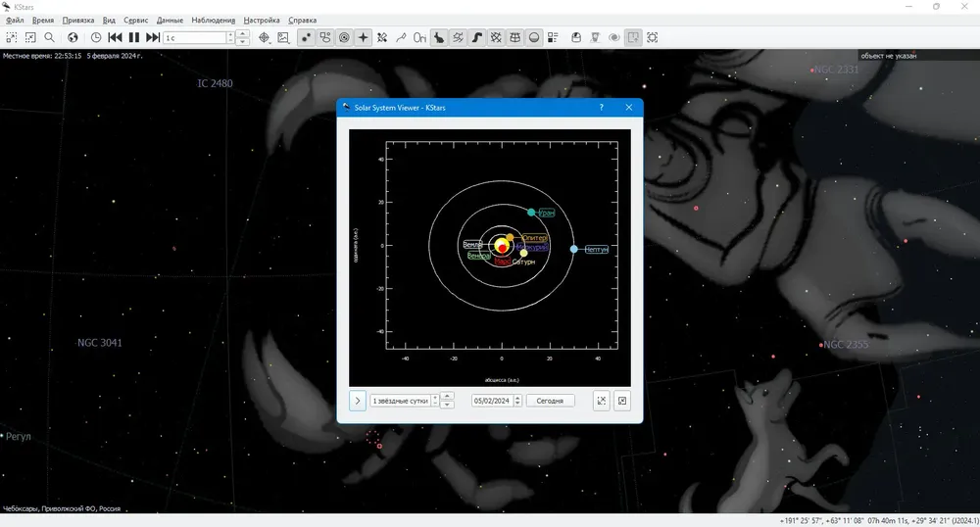Viewport: 980px width, 527px height.
Task: Open the date field spinner in viewer
Action: coord(517,401)
